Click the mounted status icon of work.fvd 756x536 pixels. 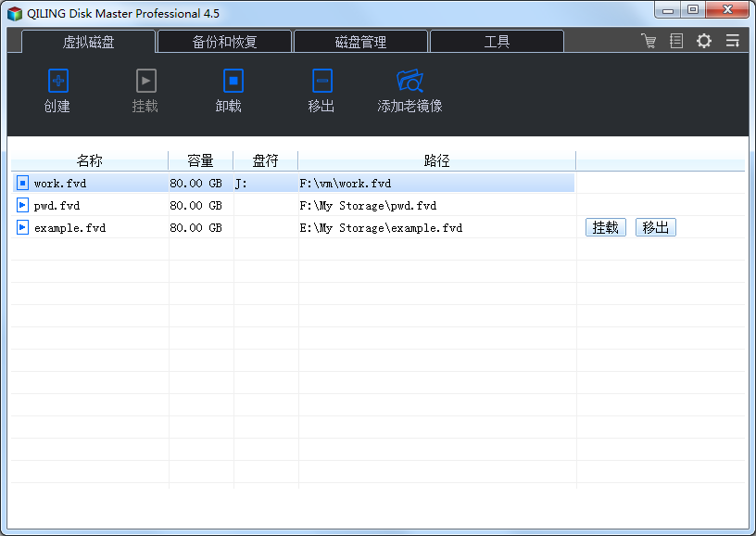tap(22, 183)
